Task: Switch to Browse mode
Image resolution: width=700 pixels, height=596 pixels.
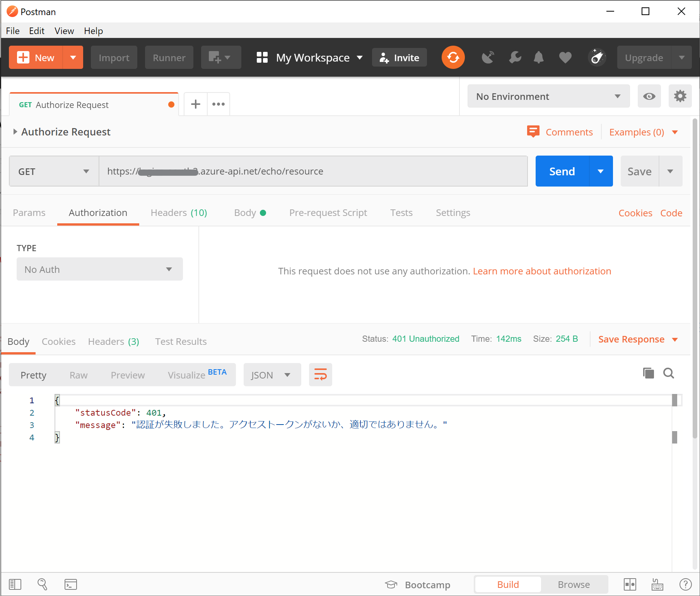Action: tap(574, 584)
